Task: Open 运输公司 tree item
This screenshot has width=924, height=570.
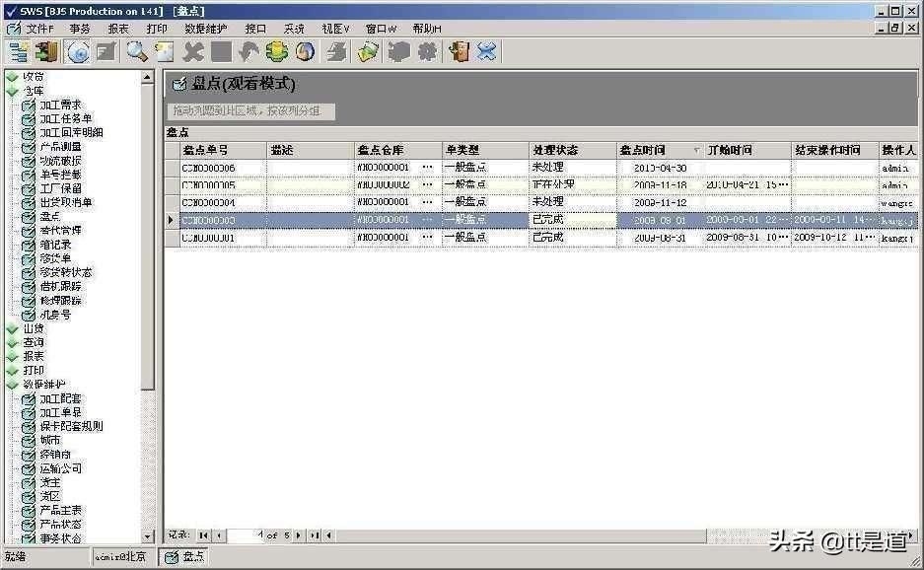Action: pos(60,468)
